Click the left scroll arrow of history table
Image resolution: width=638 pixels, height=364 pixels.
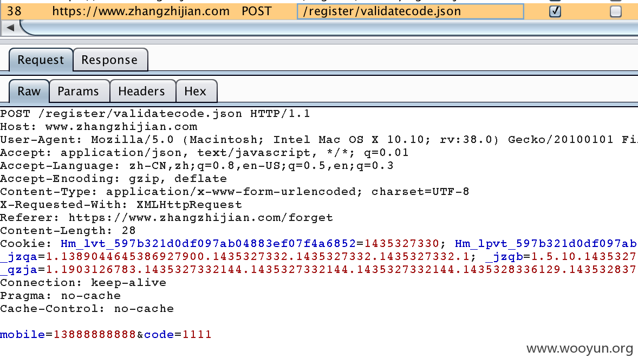pyautogui.click(x=11, y=28)
